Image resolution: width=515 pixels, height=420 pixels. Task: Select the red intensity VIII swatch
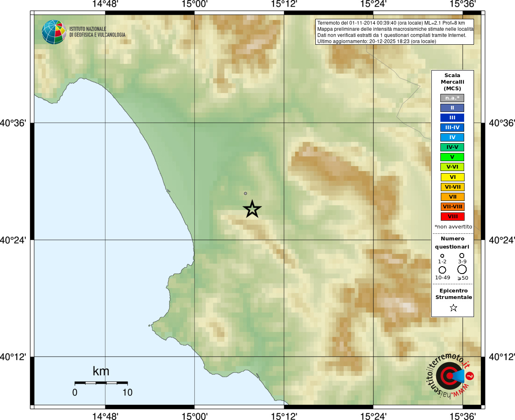pyautogui.click(x=452, y=217)
